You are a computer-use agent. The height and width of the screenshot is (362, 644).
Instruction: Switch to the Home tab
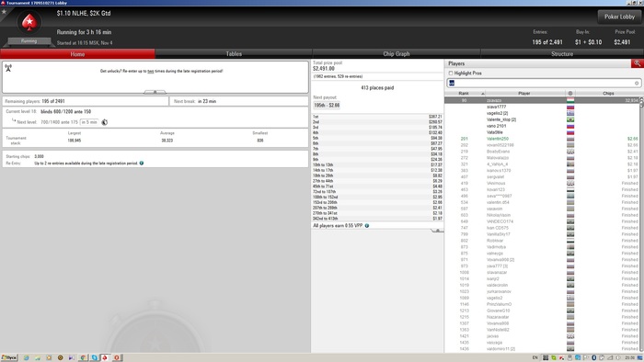coord(77,53)
